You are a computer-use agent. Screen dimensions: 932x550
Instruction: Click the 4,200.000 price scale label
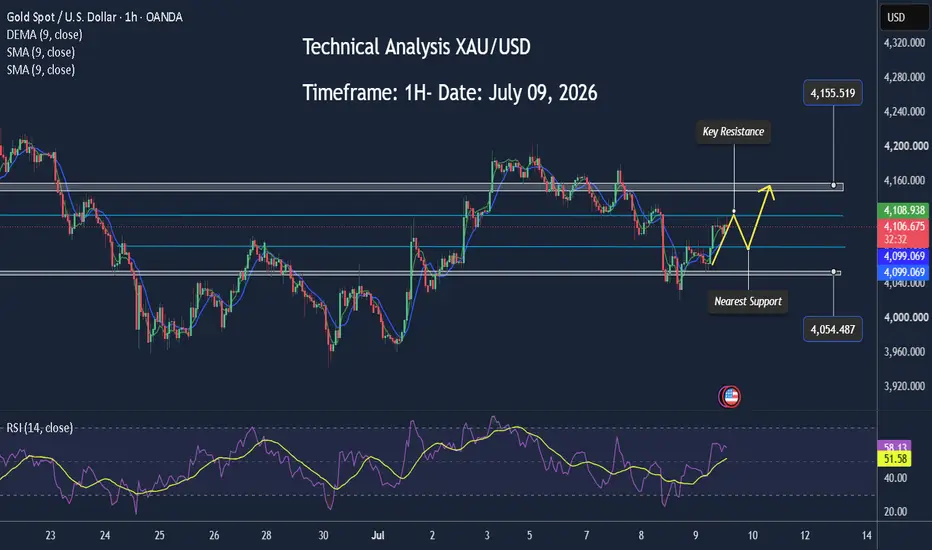(905, 146)
